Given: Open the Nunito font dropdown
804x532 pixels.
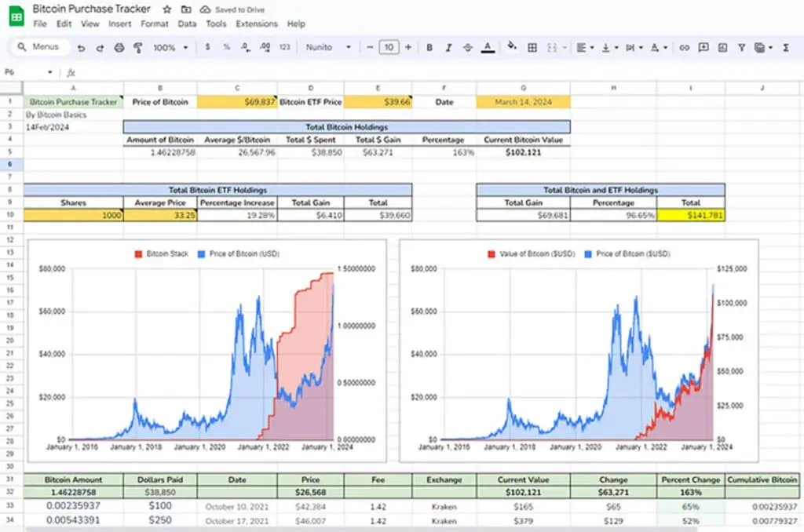Looking at the screenshot, I should (329, 47).
